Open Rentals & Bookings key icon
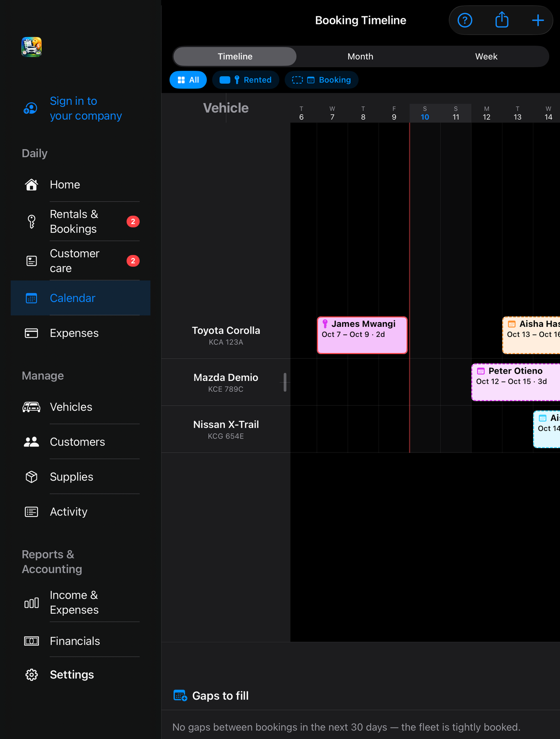 [32, 221]
